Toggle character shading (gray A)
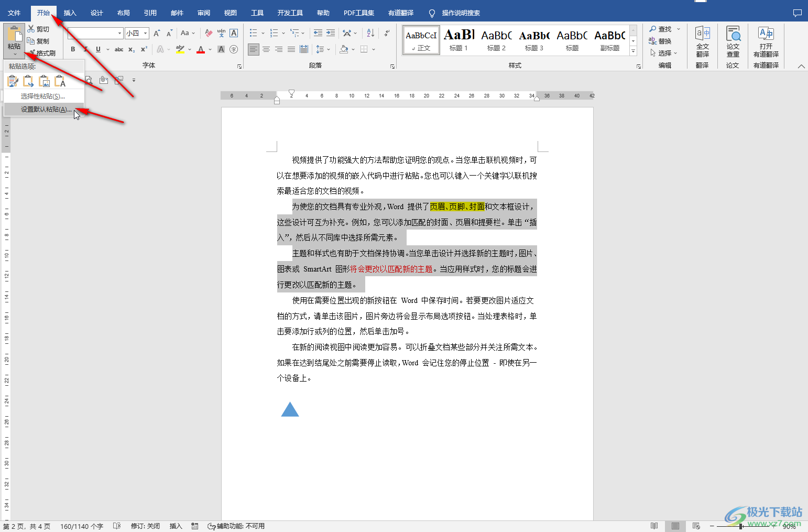The image size is (808, 532). coord(221,49)
